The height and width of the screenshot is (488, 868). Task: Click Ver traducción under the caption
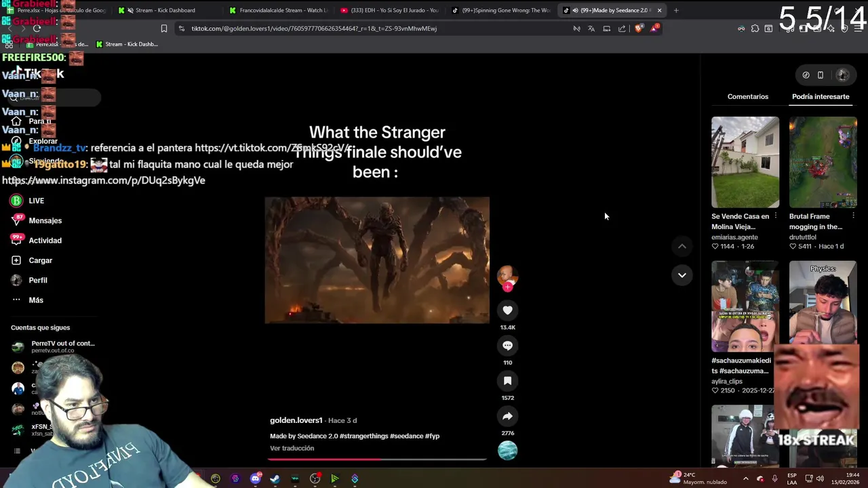tap(292, 448)
